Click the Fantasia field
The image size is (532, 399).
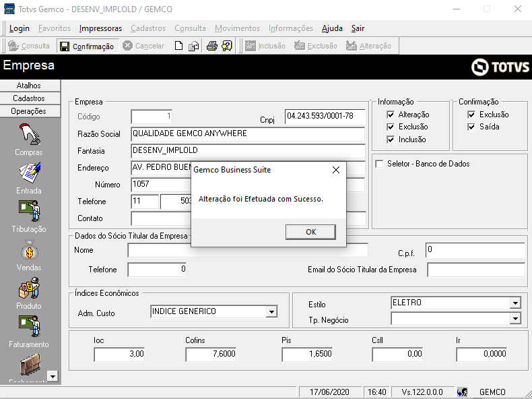point(248,151)
